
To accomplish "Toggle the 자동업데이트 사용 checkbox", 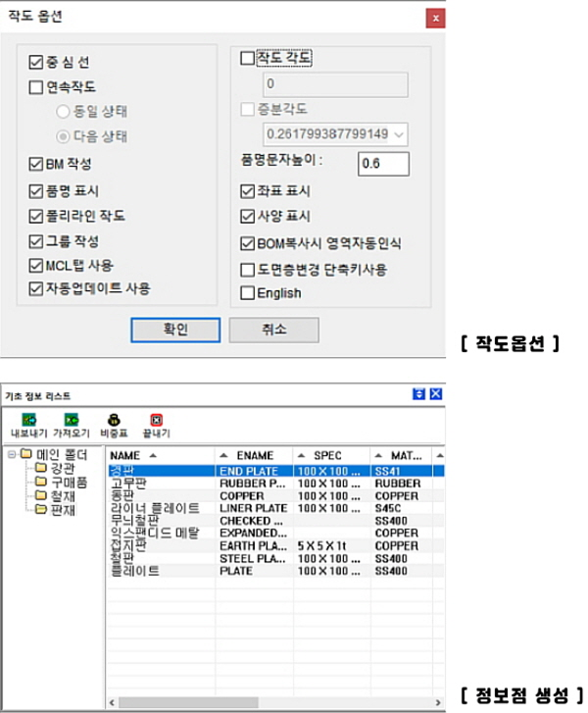I will [36, 288].
